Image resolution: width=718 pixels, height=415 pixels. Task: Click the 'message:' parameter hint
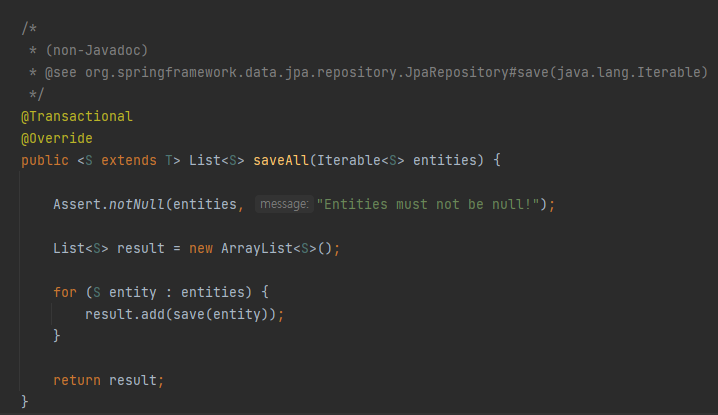click(284, 204)
